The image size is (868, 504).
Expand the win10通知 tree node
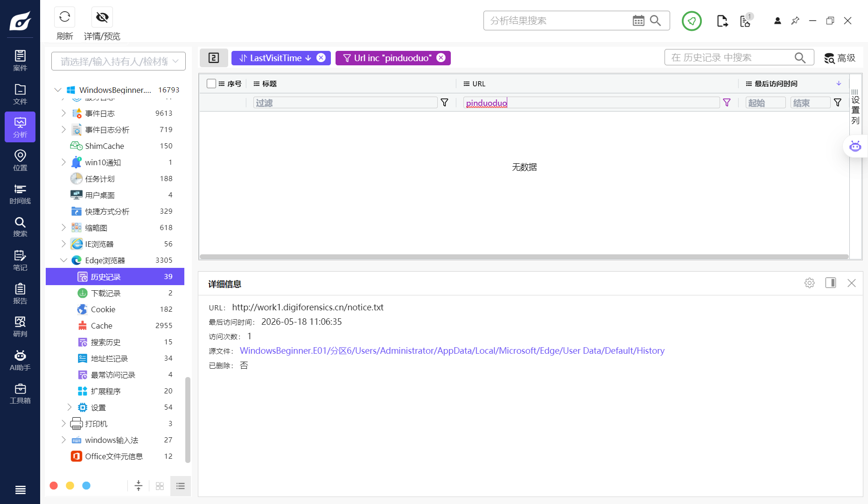[x=63, y=162]
